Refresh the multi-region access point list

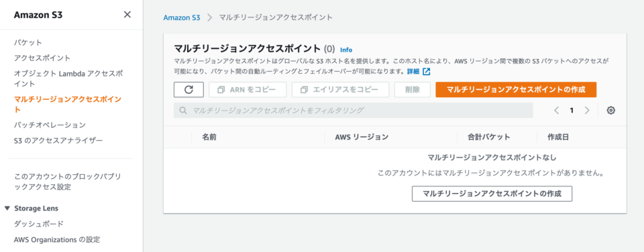pyautogui.click(x=189, y=89)
